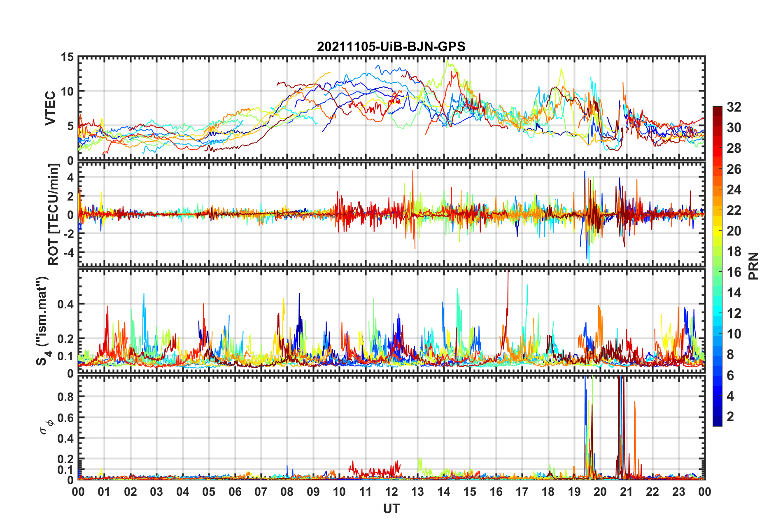
Task: Click the S4 axis label
Action: click(42, 321)
